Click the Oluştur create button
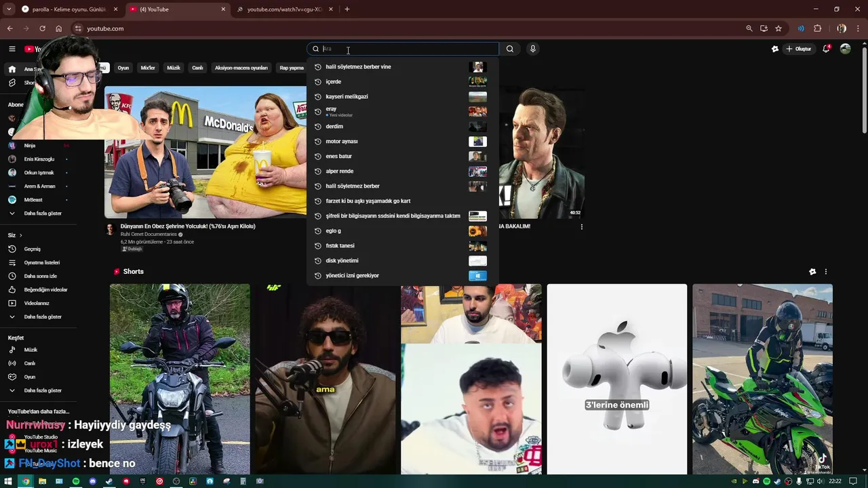Viewport: 868px width, 488px height. click(799, 49)
